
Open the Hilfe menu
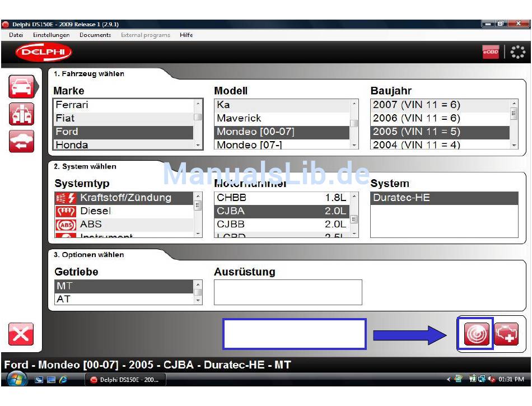[x=186, y=35]
